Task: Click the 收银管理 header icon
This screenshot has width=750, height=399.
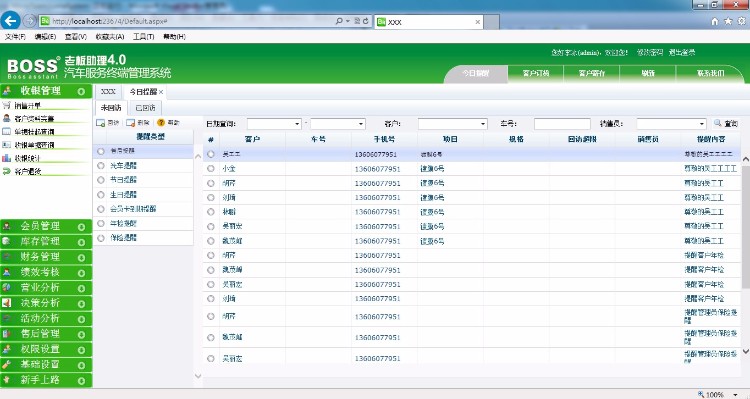Action: (x=7, y=91)
